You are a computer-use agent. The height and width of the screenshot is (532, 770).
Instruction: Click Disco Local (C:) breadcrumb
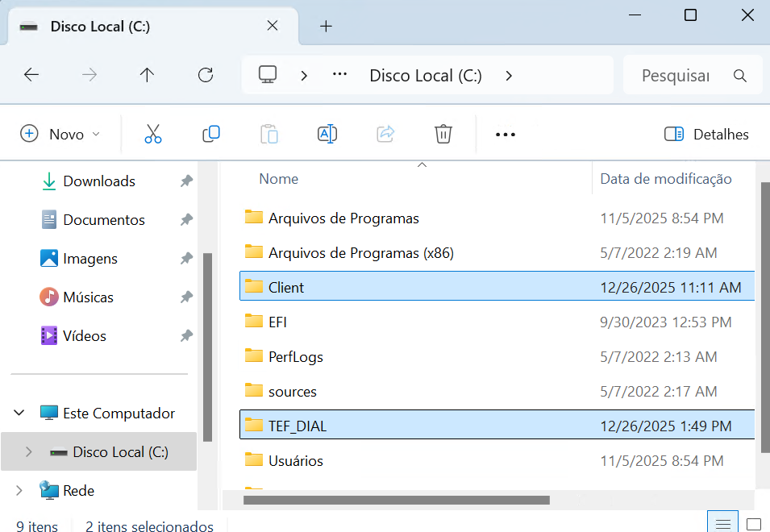[x=425, y=76]
